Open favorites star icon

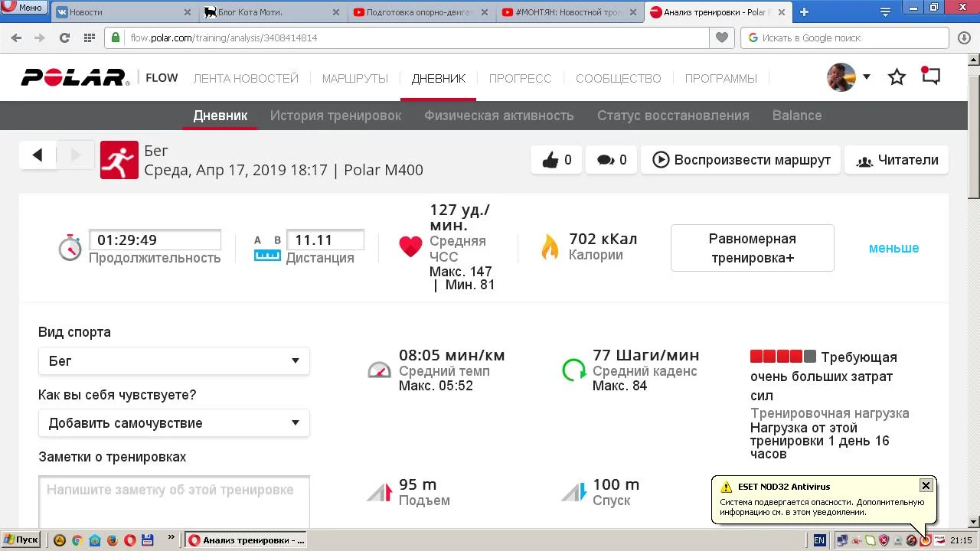[897, 77]
